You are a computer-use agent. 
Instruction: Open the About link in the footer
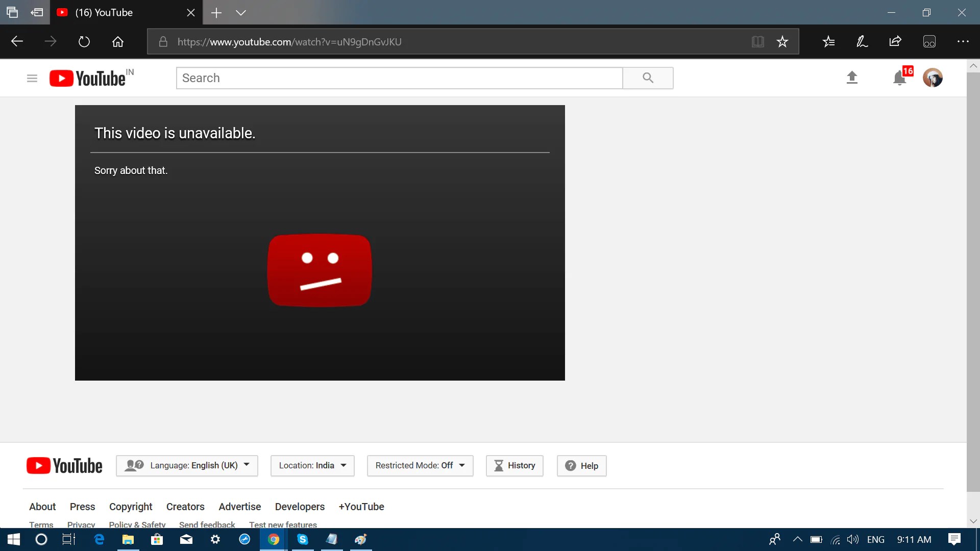coord(42,506)
